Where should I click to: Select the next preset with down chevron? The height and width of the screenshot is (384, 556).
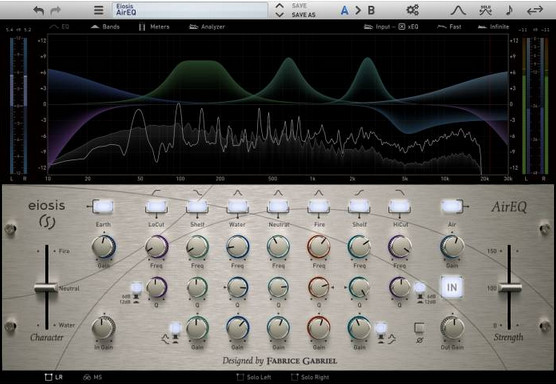coord(279,15)
